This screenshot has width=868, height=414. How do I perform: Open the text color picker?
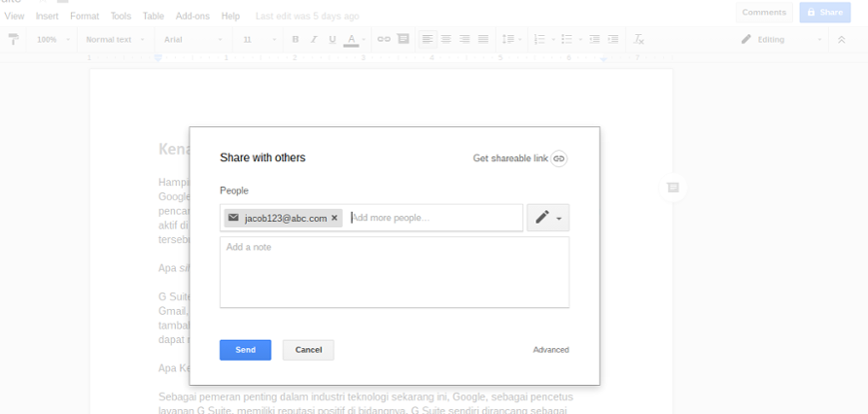coord(351,39)
